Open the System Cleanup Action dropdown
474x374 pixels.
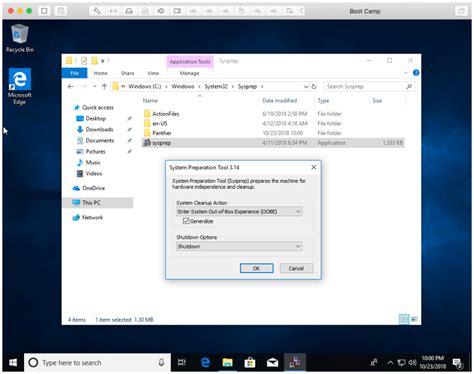239,212
